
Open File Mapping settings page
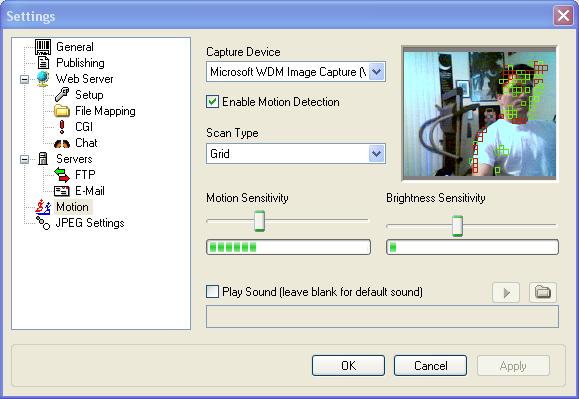[x=105, y=111]
